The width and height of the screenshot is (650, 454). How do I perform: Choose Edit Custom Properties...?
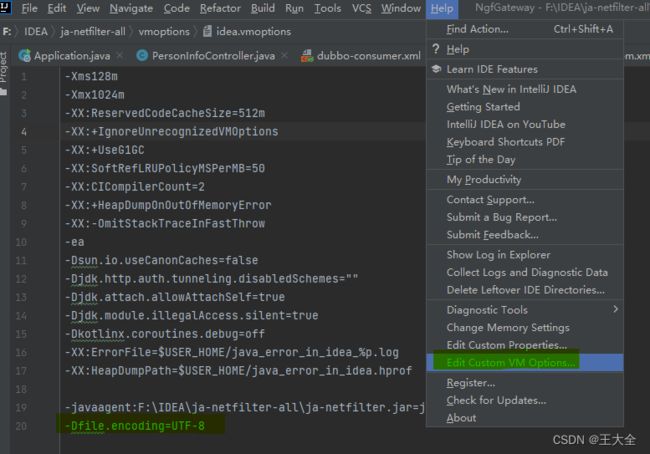click(x=525, y=345)
